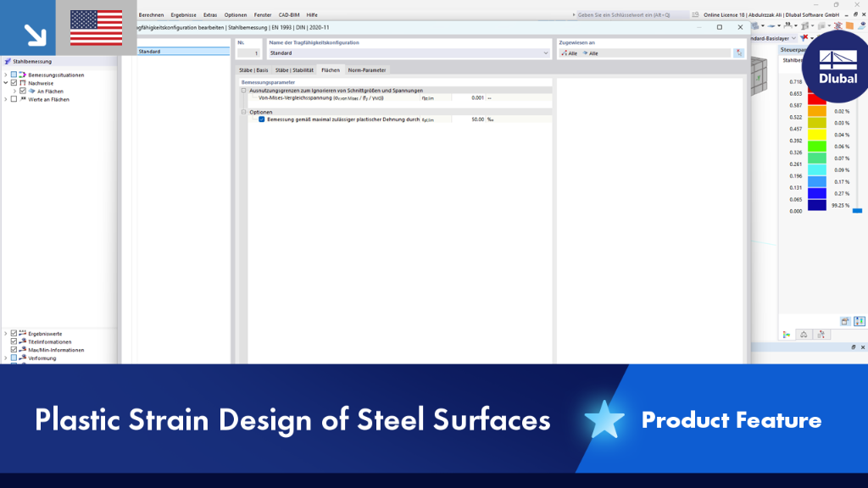This screenshot has height=488, width=868.
Task: Expand the Werte an Flächen tree node
Action: pos(6,100)
